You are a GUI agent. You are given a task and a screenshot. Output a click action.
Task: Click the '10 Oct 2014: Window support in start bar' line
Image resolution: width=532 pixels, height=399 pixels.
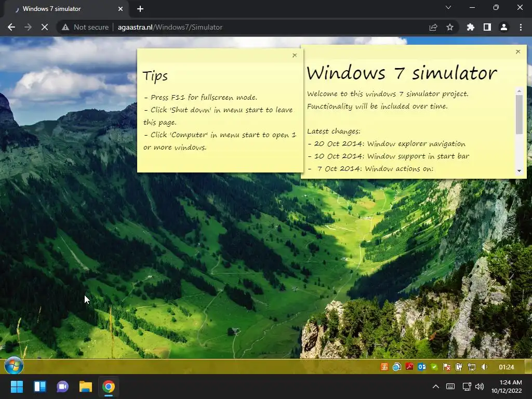point(389,156)
